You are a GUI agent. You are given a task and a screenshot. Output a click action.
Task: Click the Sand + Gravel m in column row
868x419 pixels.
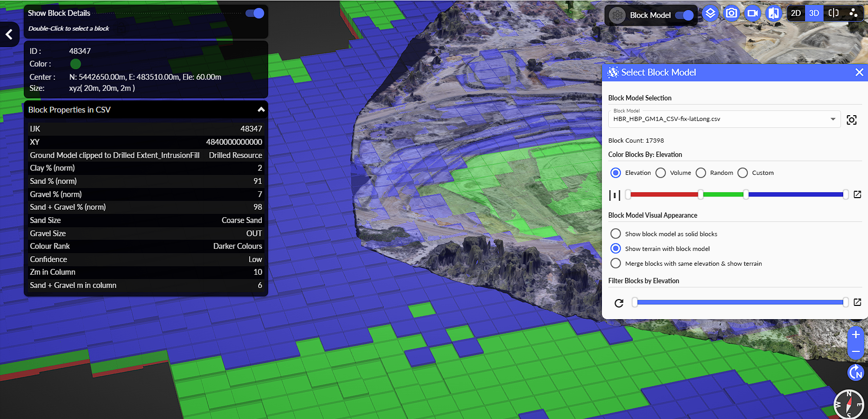[x=146, y=285]
